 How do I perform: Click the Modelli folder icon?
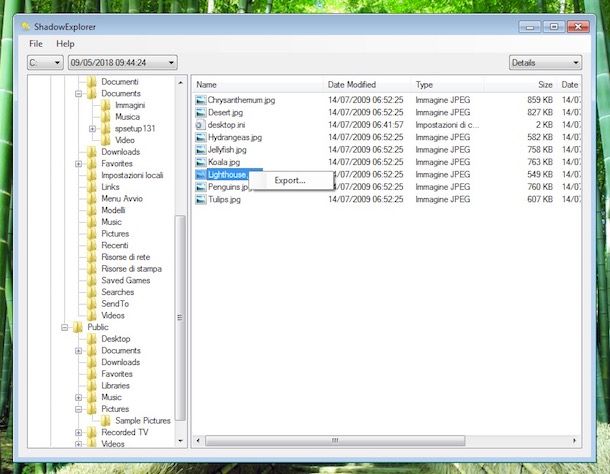click(91, 210)
